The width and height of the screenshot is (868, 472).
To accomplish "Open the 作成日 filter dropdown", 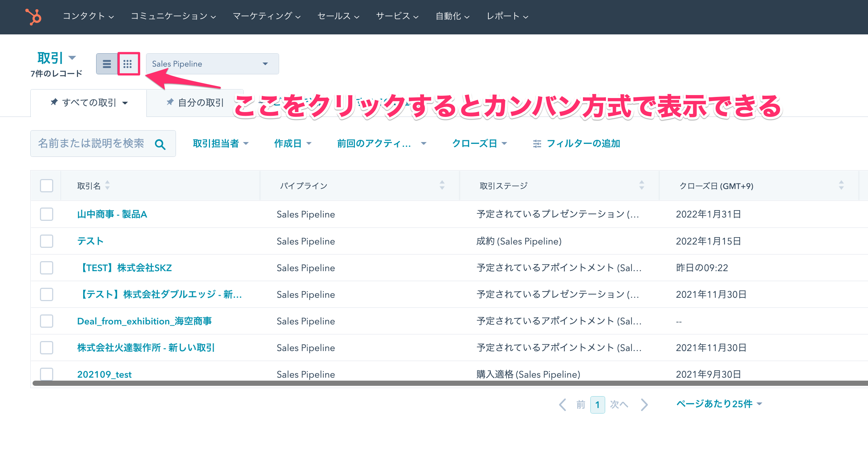I will (x=293, y=144).
